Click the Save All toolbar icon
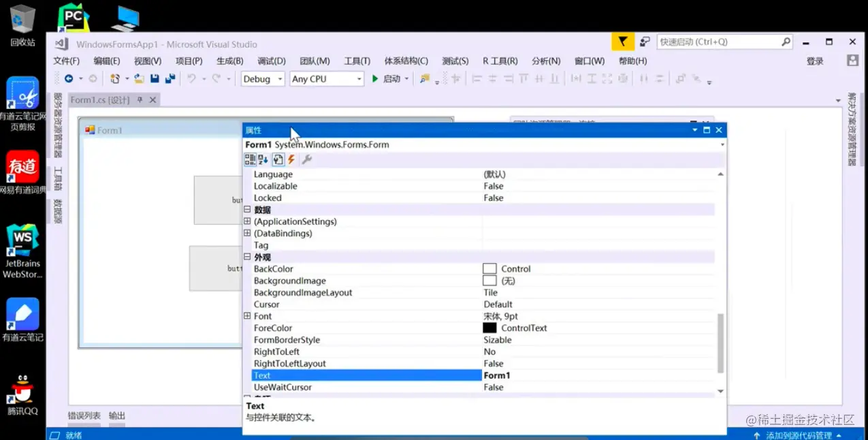Viewport: 868px width, 440px height. [x=170, y=79]
